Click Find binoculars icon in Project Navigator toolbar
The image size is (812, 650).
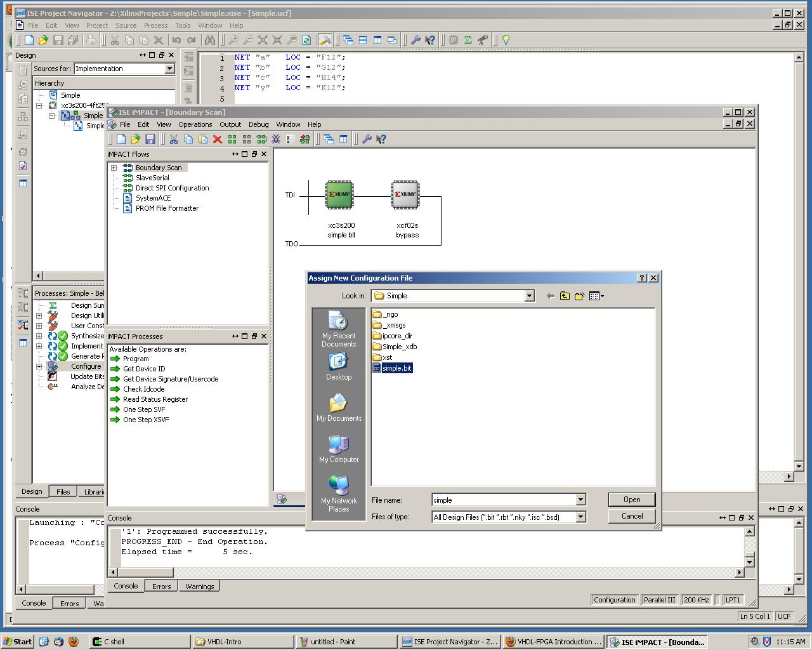click(x=209, y=40)
